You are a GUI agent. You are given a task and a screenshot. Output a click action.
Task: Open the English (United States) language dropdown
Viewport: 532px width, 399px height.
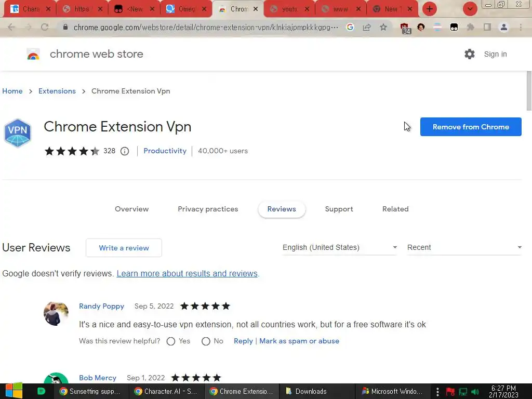click(x=340, y=247)
